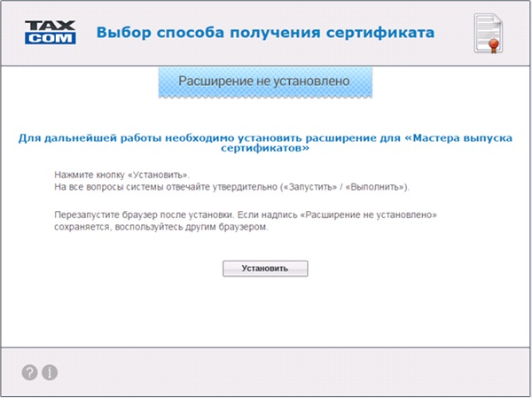Open help via question mark icon

coord(29,372)
